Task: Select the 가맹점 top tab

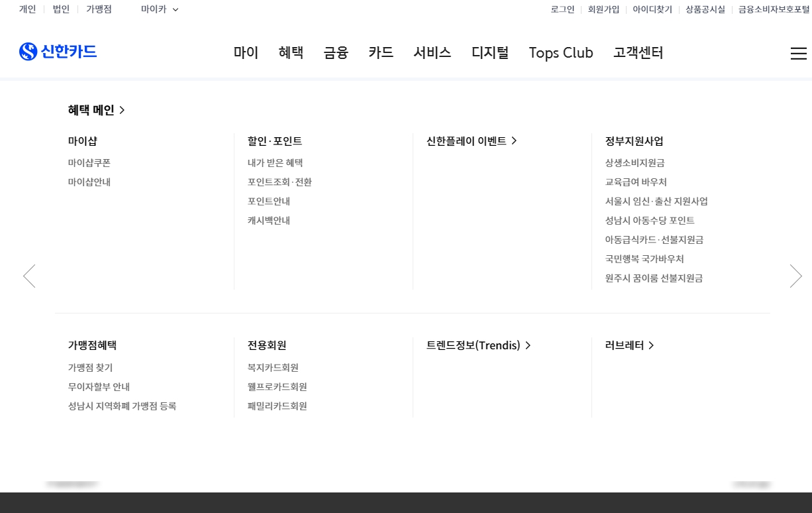Action: 99,9
